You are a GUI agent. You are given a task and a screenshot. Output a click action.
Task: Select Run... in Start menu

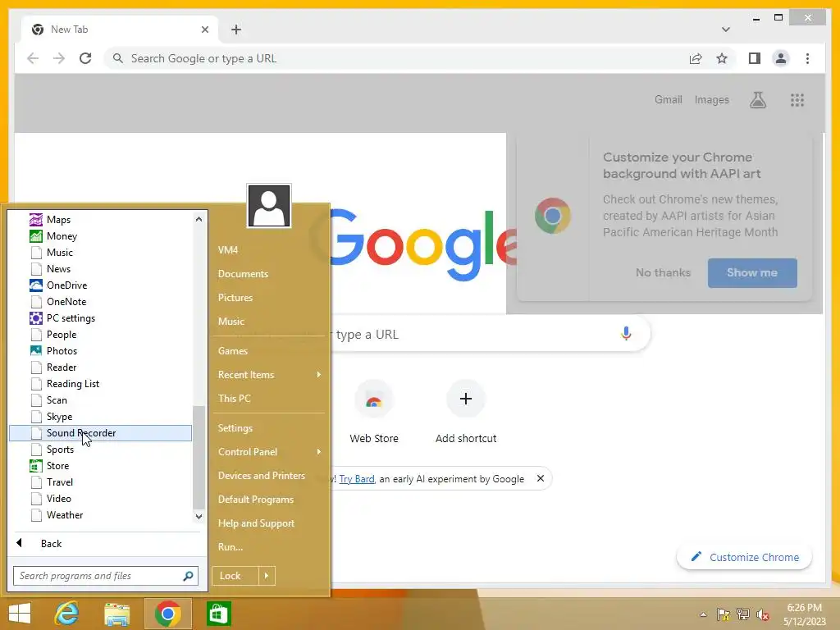click(x=231, y=547)
